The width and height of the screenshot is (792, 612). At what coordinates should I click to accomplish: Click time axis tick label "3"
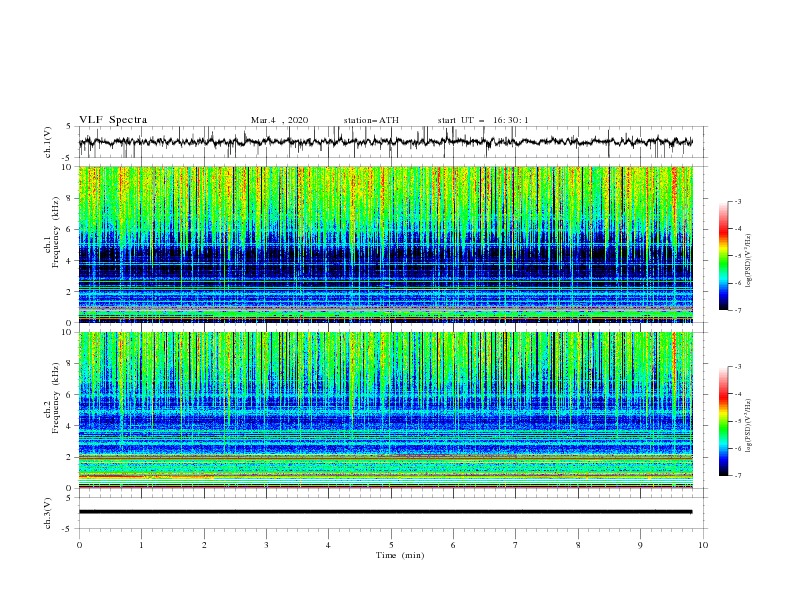[266, 545]
